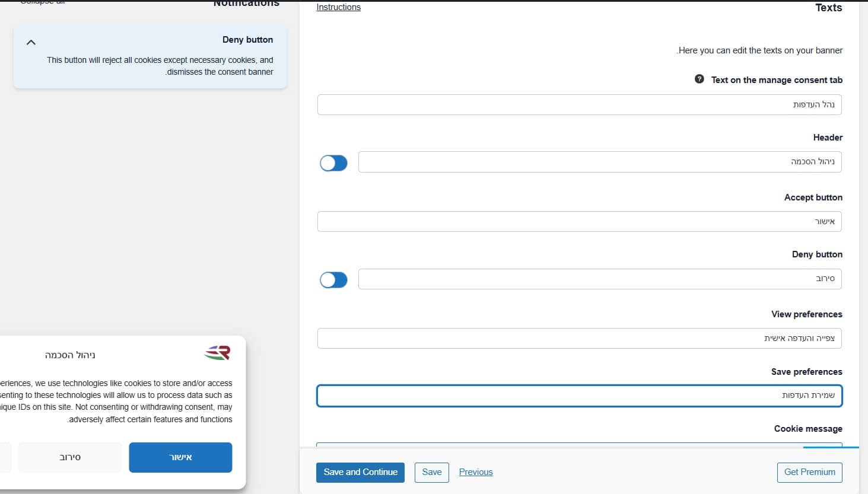Focus the manage consent tab text field
This screenshot has height=494, width=868.
580,104
